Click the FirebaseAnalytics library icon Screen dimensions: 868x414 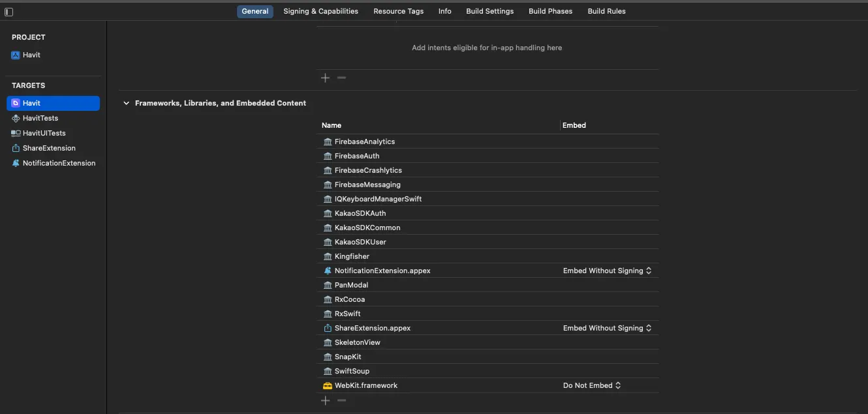click(x=328, y=141)
